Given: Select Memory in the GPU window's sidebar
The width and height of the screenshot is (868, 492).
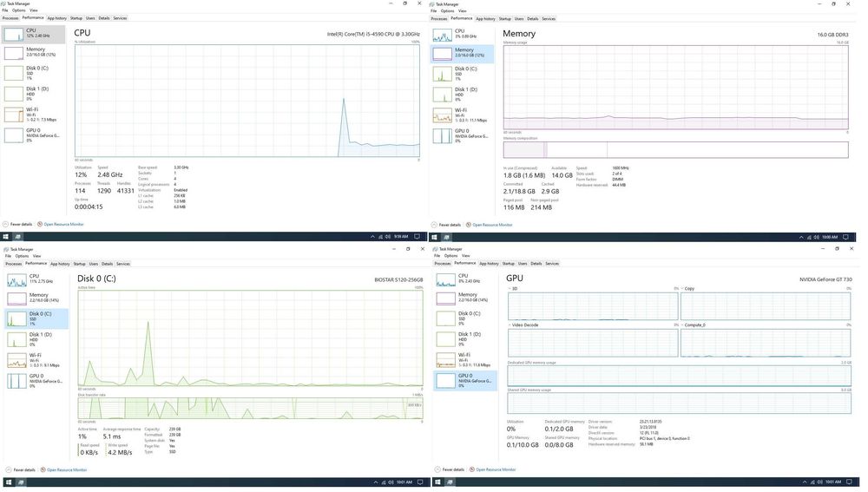Looking at the screenshot, I should coord(465,298).
